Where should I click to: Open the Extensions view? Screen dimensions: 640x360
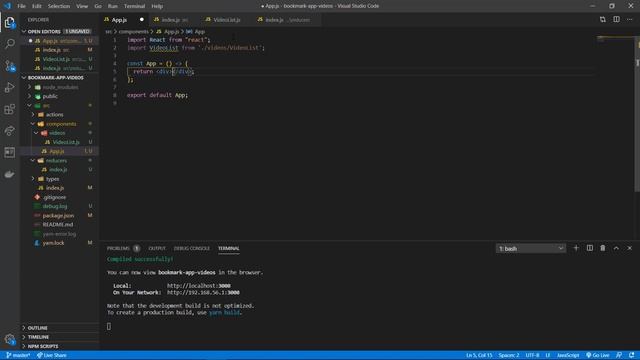tap(10, 109)
